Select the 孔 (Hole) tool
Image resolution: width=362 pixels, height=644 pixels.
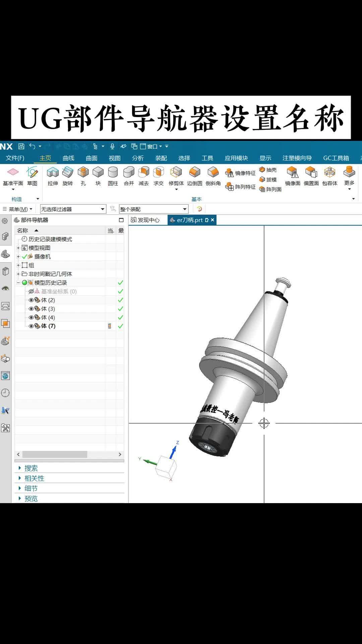(x=83, y=176)
